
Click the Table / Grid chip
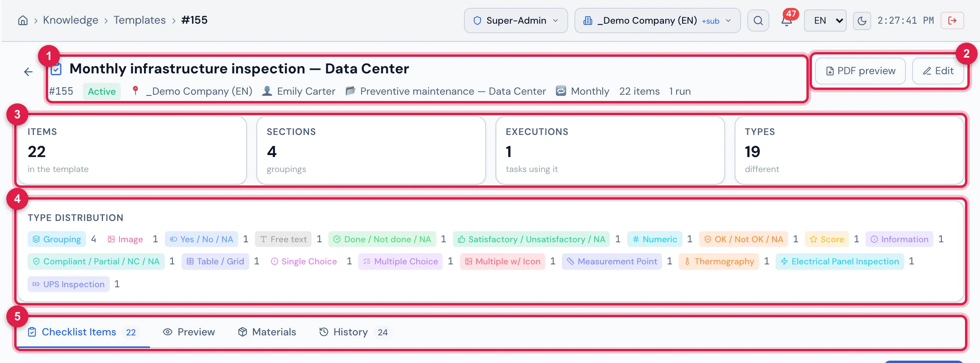(x=215, y=261)
